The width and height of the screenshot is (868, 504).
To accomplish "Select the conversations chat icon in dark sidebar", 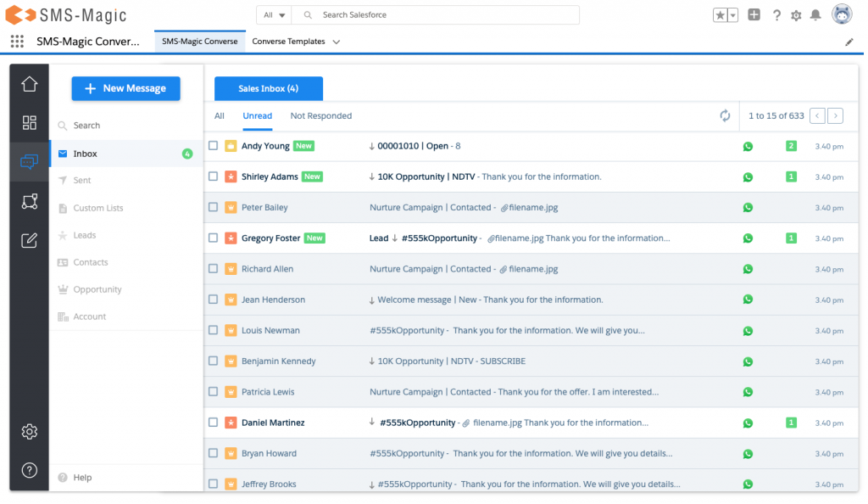I will tap(30, 161).
